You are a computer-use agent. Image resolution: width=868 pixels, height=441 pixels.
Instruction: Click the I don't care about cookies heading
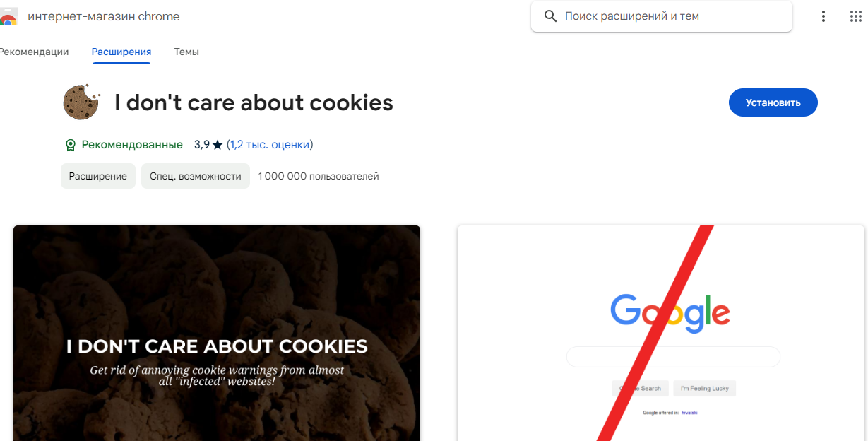point(254,103)
